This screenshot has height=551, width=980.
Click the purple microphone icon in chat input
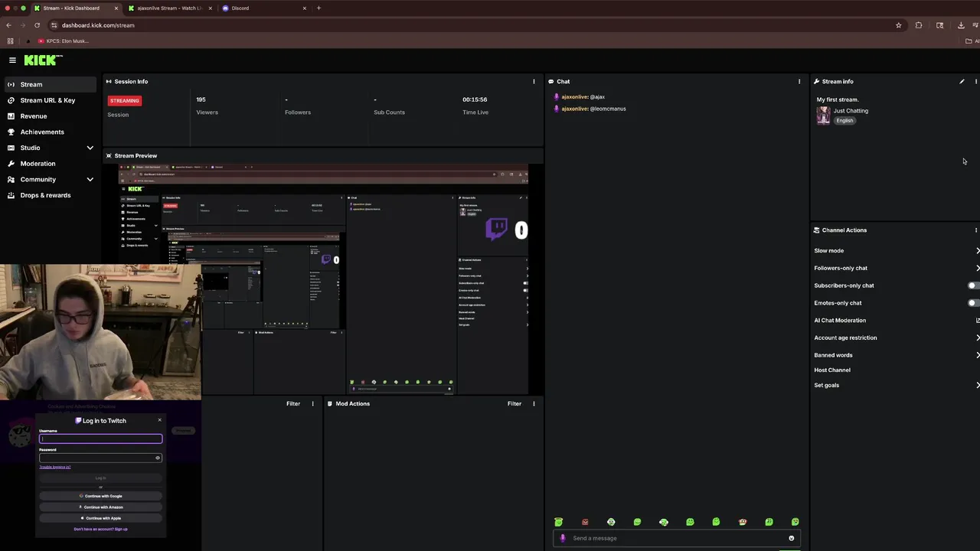point(563,538)
